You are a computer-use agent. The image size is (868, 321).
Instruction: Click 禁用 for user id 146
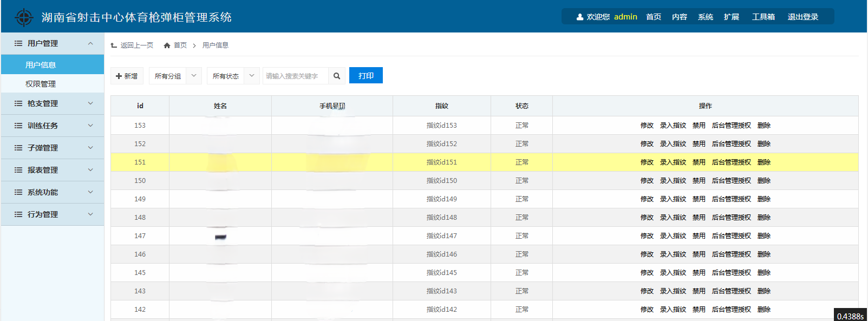[699, 254]
